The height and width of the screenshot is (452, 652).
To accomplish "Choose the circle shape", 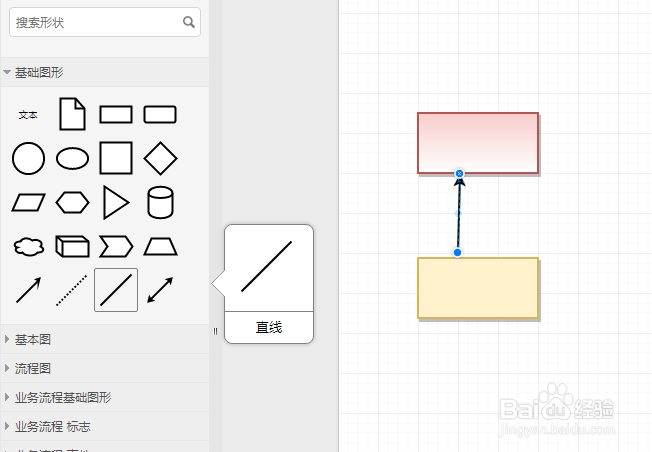I will [28, 158].
